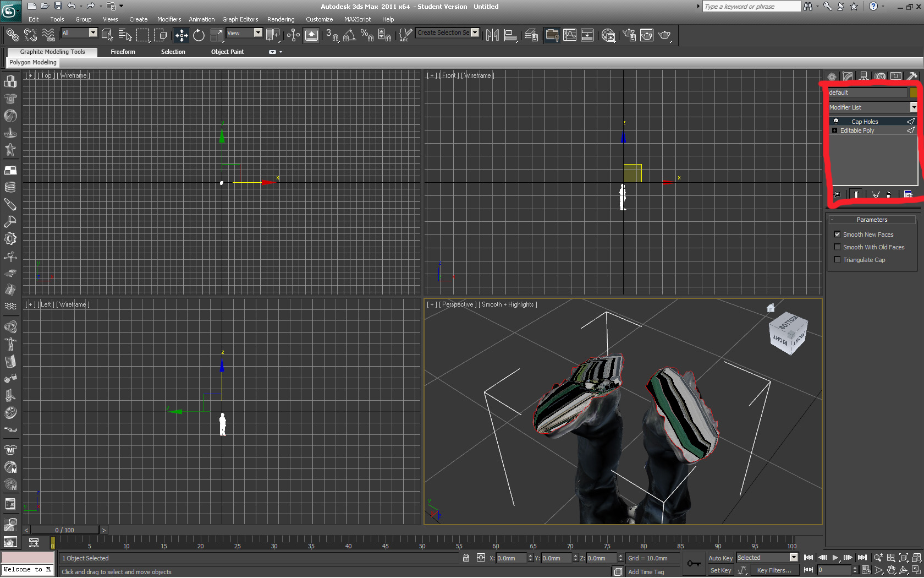Click Pin Stack icon below modifier stack
Viewport: 924px width, 578px height.
[x=837, y=194]
